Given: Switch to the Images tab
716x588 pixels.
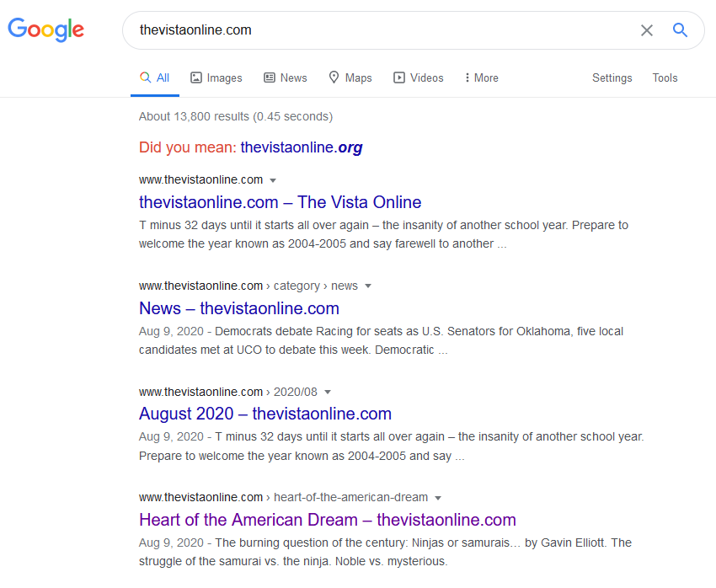Looking at the screenshot, I should pyautogui.click(x=216, y=78).
